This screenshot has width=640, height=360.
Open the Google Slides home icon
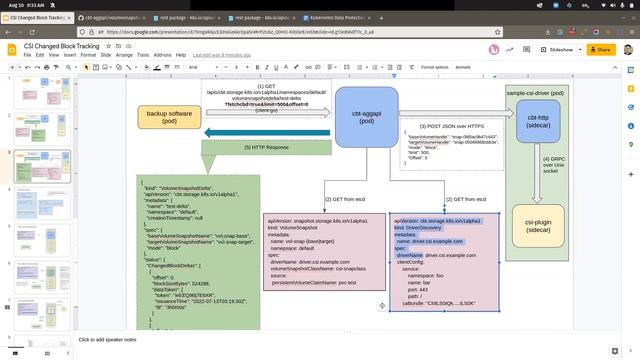pos(12,50)
